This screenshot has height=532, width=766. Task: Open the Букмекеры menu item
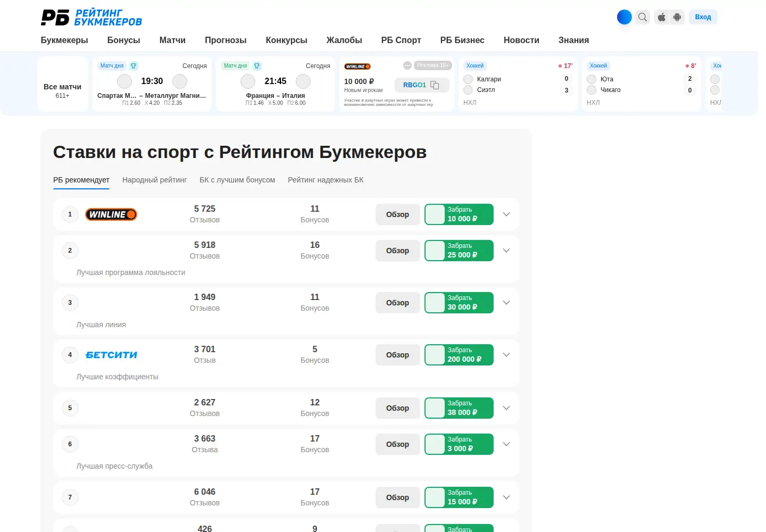[x=64, y=40]
